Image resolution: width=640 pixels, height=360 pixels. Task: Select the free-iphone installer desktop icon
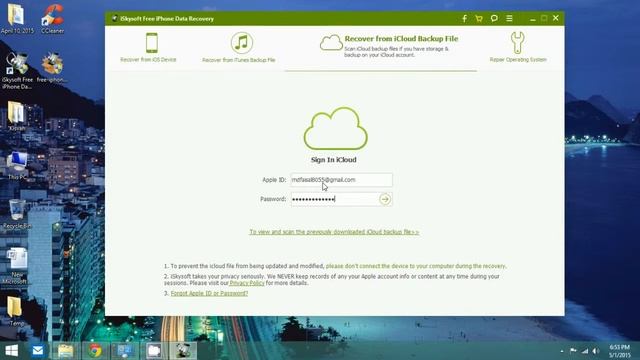click(x=52, y=68)
